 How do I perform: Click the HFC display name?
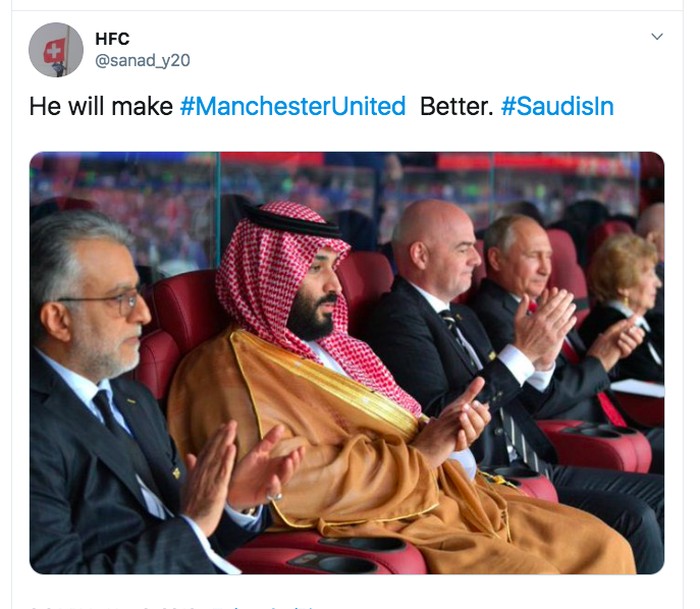(112, 40)
